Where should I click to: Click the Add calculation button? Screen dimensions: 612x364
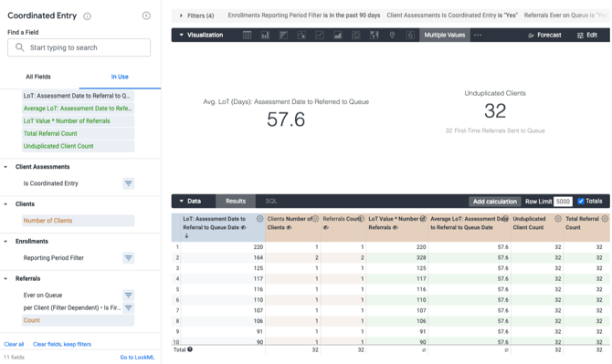(495, 202)
